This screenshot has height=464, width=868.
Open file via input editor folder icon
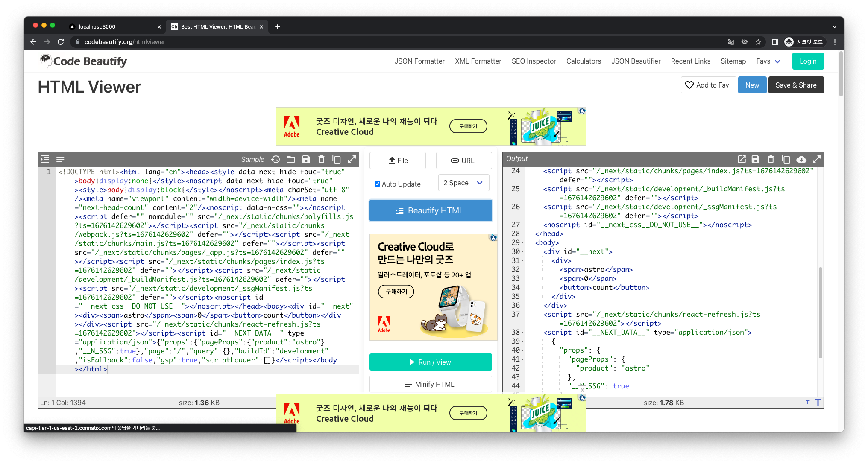291,159
